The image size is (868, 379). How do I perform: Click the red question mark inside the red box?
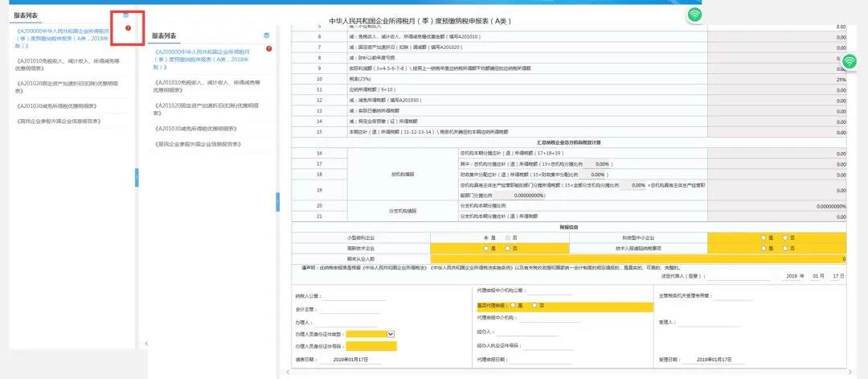(128, 28)
